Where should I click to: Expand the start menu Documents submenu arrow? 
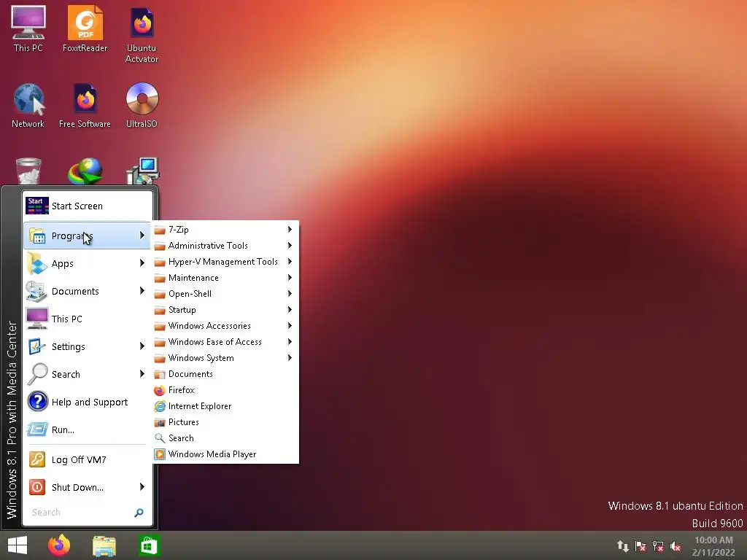tap(142, 290)
